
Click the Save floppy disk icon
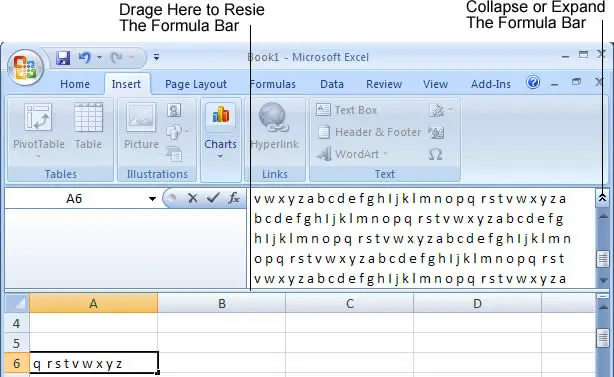63,58
